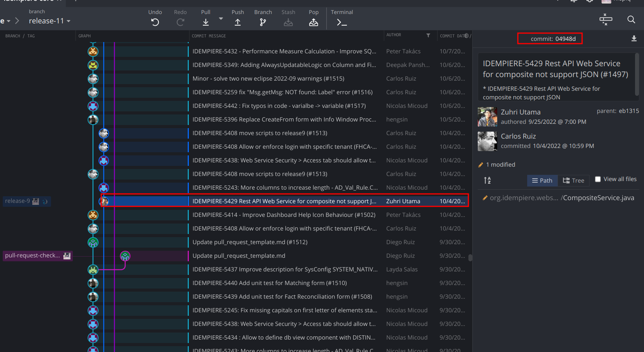Open the CompositeService.java modified file

coord(558,198)
